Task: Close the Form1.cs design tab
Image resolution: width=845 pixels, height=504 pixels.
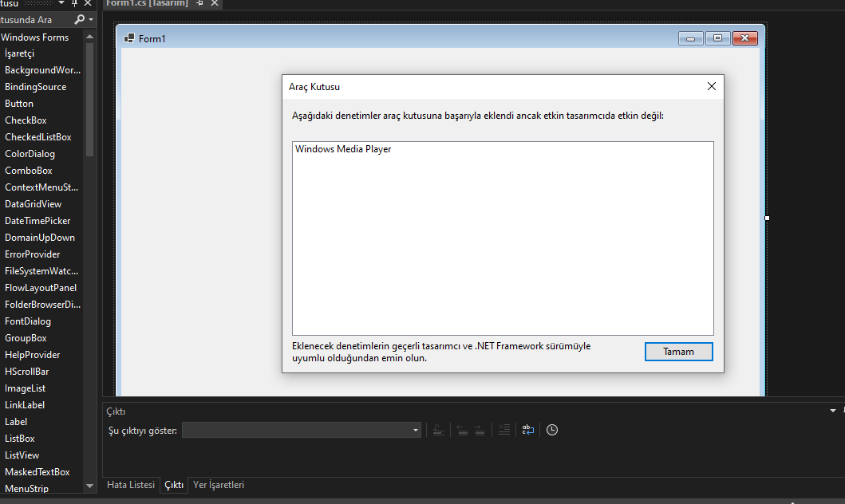Action: (x=215, y=3)
